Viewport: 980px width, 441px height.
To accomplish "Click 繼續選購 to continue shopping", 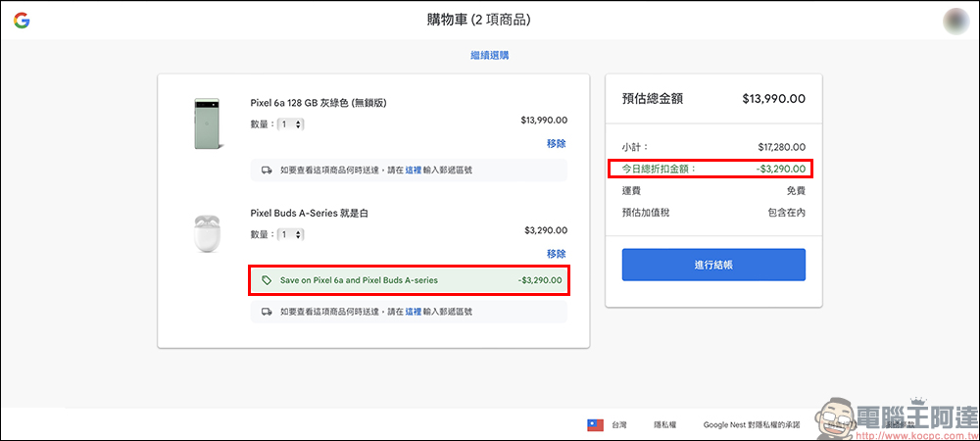I will (x=489, y=56).
